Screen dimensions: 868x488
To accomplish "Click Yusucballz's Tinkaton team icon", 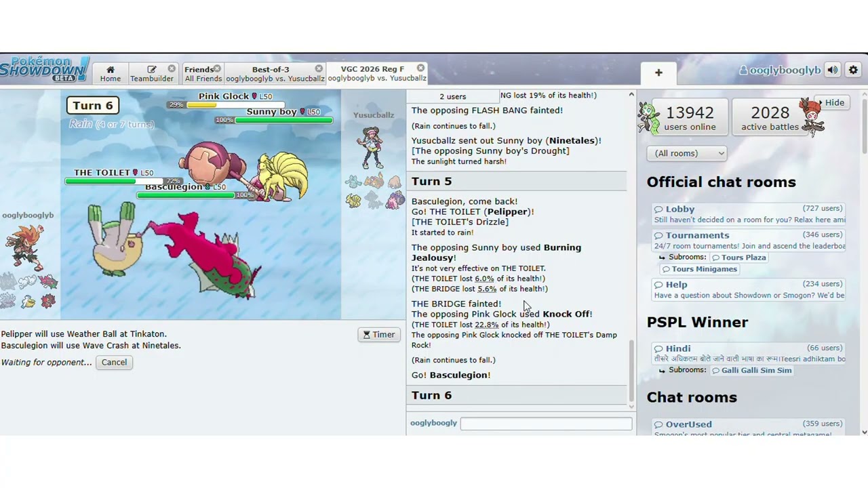I will pyautogui.click(x=395, y=200).
